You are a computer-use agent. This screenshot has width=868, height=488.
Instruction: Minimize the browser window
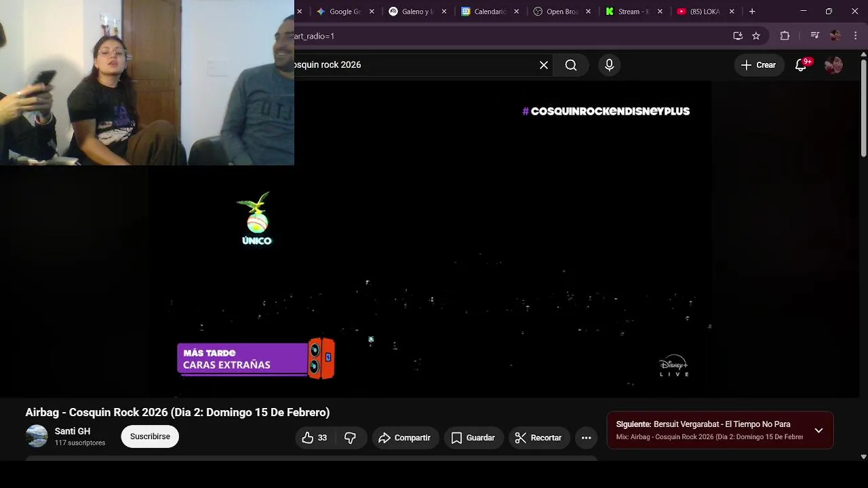point(804,12)
